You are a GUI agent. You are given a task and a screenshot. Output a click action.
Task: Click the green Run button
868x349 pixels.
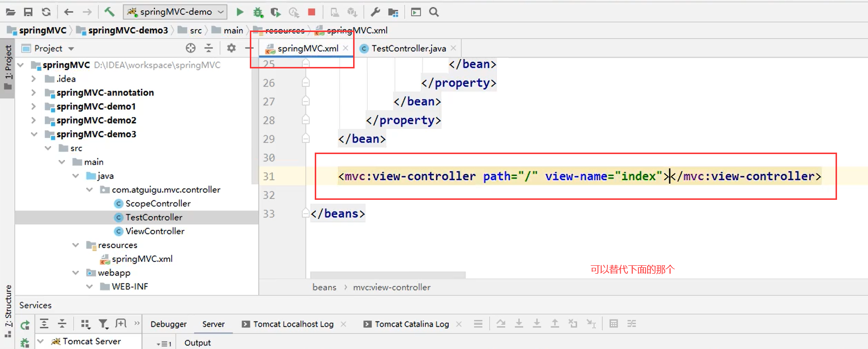pos(239,12)
